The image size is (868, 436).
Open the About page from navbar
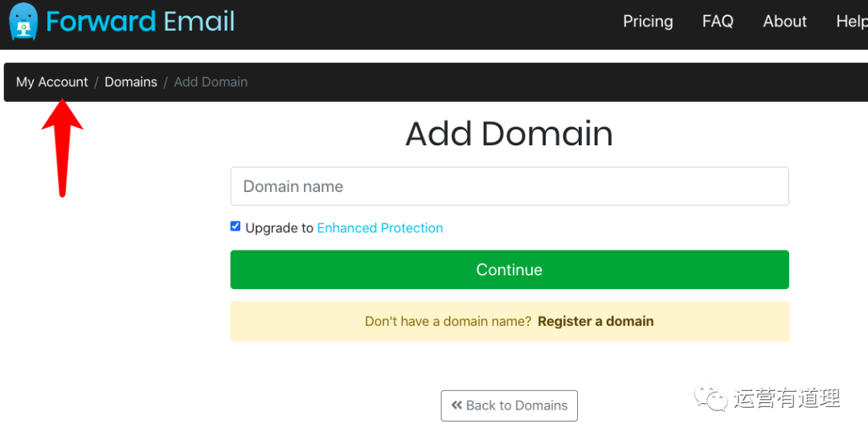click(784, 22)
